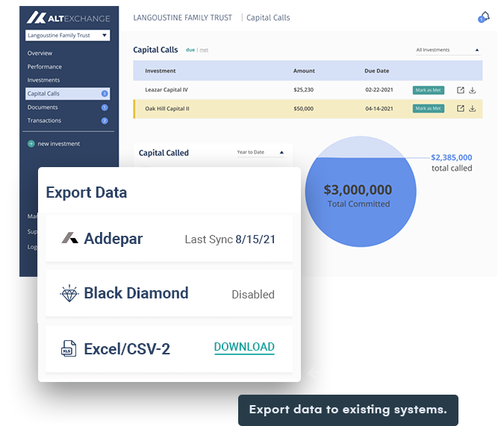This screenshot has width=504, height=426.
Task: Select the Addepar export option
Action: tap(169, 239)
